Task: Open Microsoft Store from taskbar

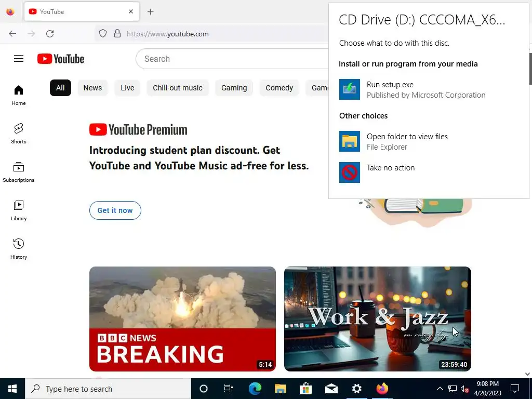Action: pyautogui.click(x=305, y=389)
